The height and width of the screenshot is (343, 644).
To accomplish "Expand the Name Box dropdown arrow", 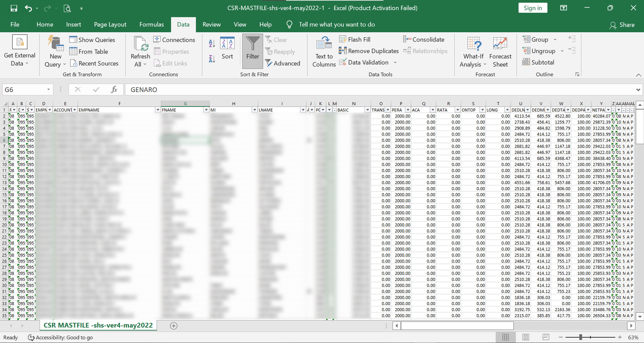I will (48, 90).
